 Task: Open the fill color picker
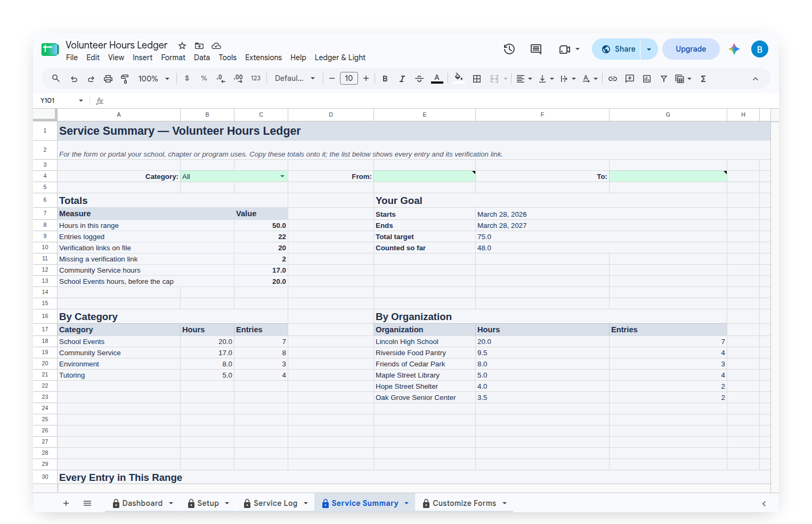pyautogui.click(x=458, y=79)
